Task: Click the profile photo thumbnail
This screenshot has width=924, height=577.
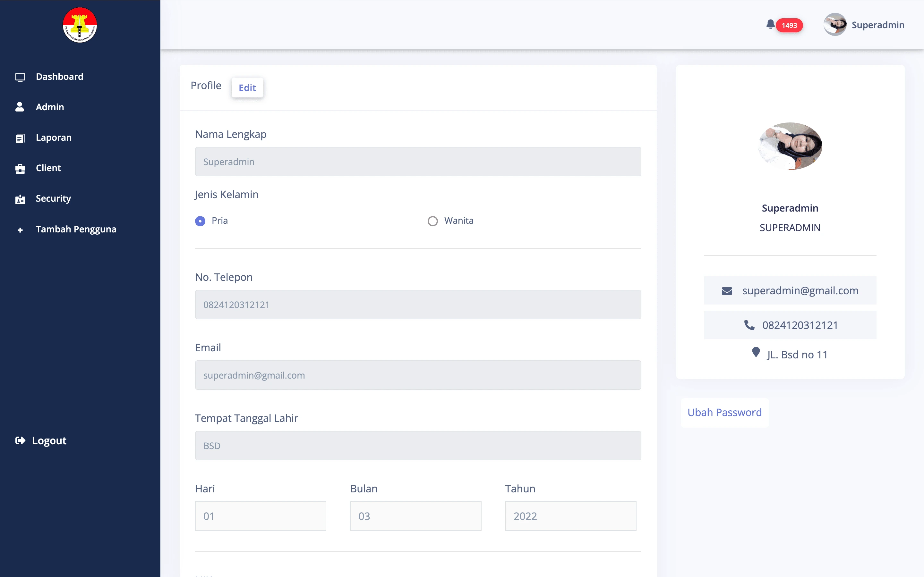Action: click(x=790, y=145)
